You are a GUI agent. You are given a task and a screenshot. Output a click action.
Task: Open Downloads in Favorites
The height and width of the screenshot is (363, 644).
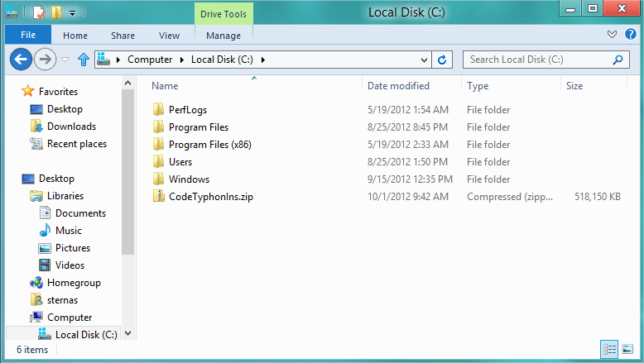[x=71, y=127]
